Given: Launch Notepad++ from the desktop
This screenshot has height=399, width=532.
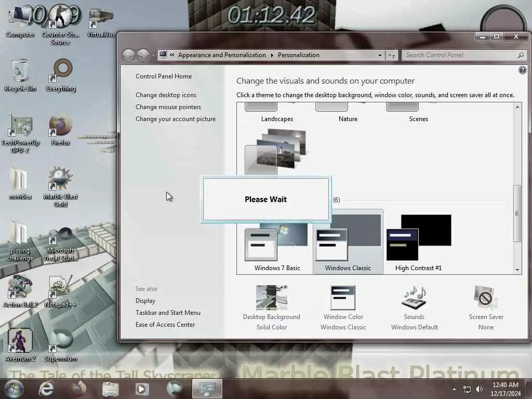Looking at the screenshot, I should [x=60, y=292].
